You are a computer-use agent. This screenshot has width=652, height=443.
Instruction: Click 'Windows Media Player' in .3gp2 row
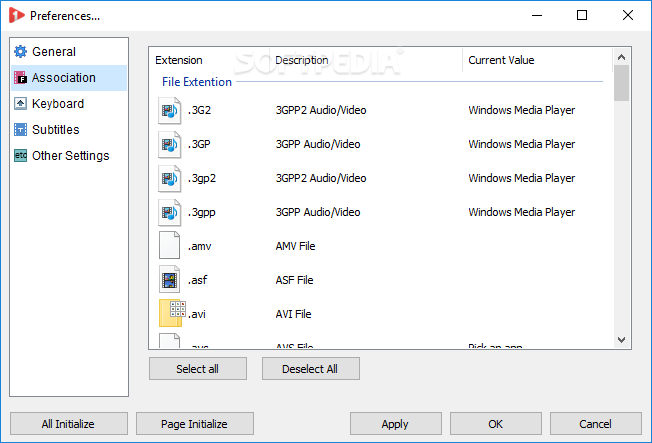coord(522,178)
